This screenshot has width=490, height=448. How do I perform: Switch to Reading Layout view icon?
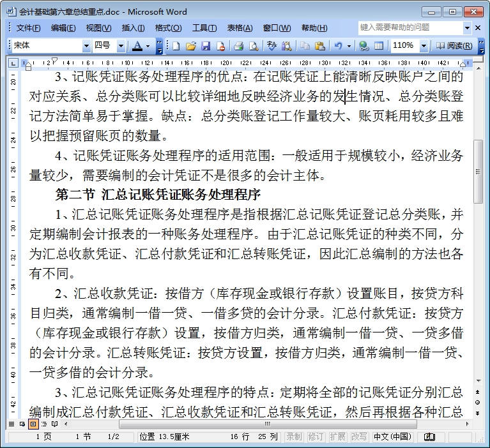54,424
